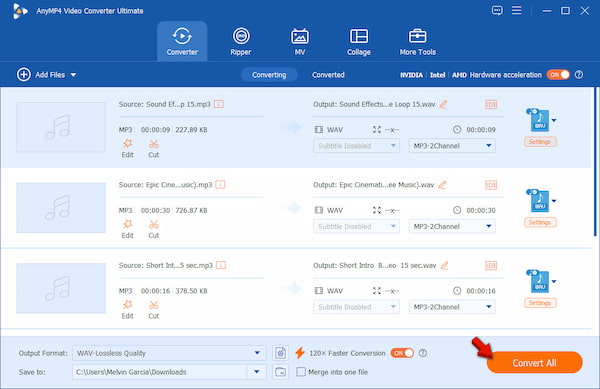
Task: Switch to the Ripper tab
Action: coord(241,41)
